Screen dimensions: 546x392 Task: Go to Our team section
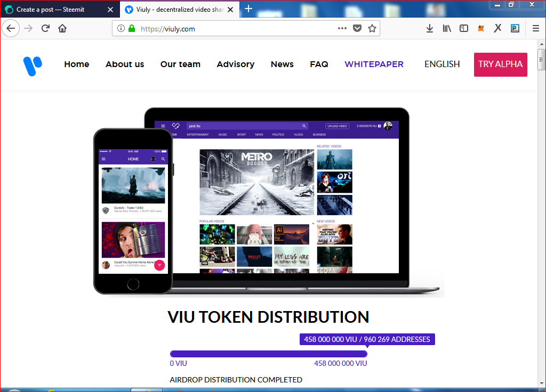pos(180,64)
